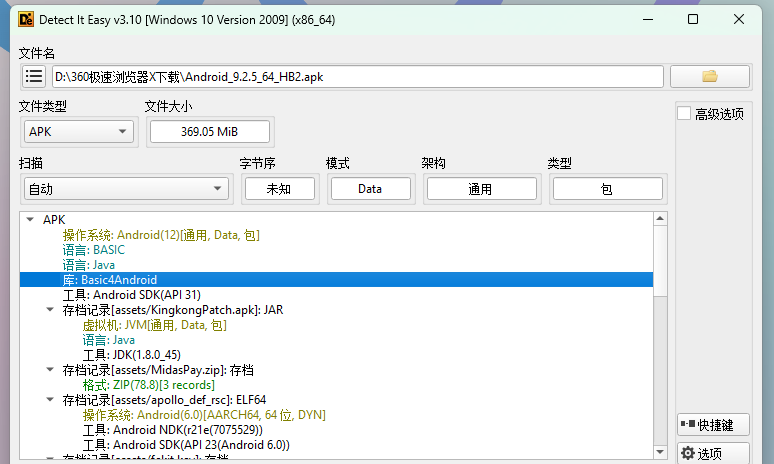774x464 pixels.
Task: Enable the 高级选项 checkbox
Action: coord(684,114)
